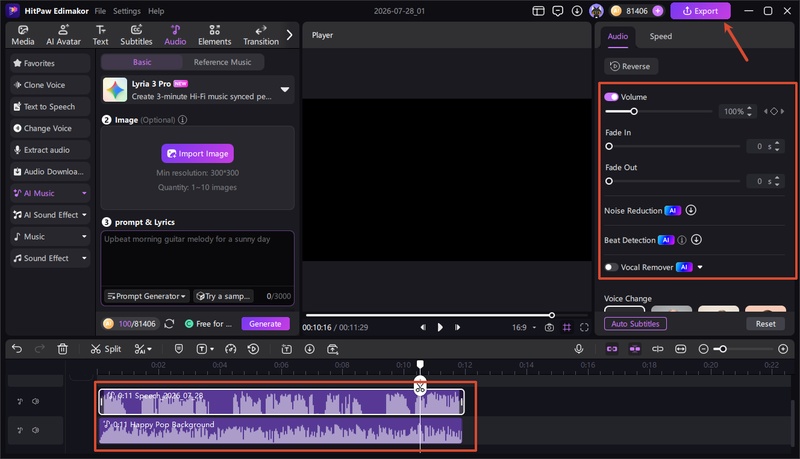Viewport: 800px width, 459px height.
Task: Collapse the AI Music sidebar section
Action: (x=84, y=193)
